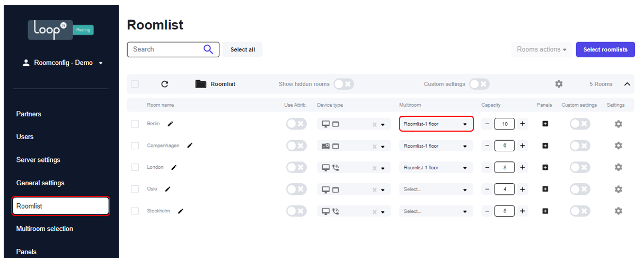The image size is (644, 258).
Task: Expand the Rooms actions dropdown
Action: point(541,49)
